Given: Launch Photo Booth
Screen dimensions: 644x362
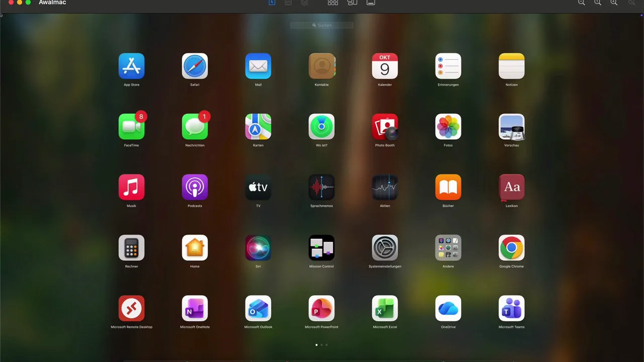Looking at the screenshot, I should 385,127.
